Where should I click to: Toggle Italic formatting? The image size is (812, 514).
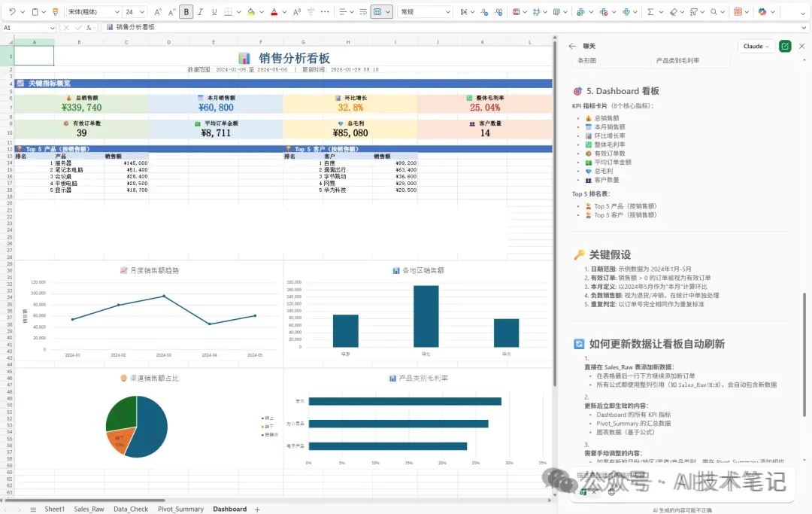click(x=200, y=11)
